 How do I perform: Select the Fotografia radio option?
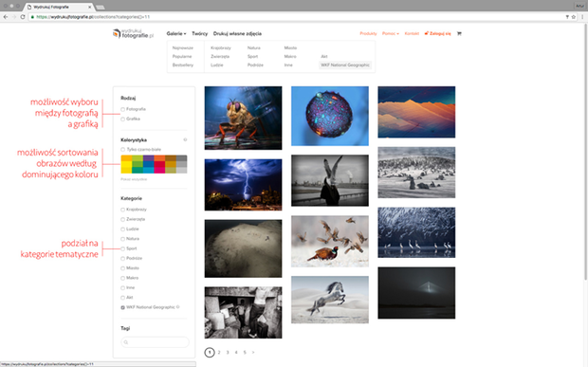[x=122, y=109]
